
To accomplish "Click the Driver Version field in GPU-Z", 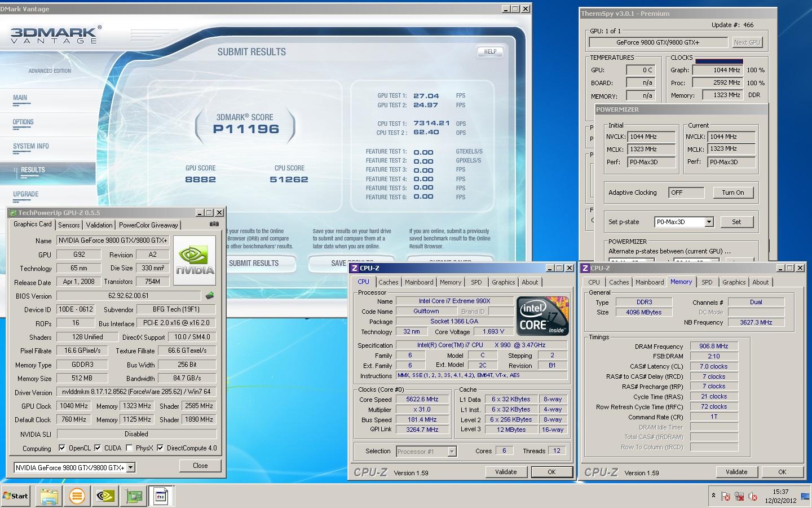I will [x=136, y=392].
